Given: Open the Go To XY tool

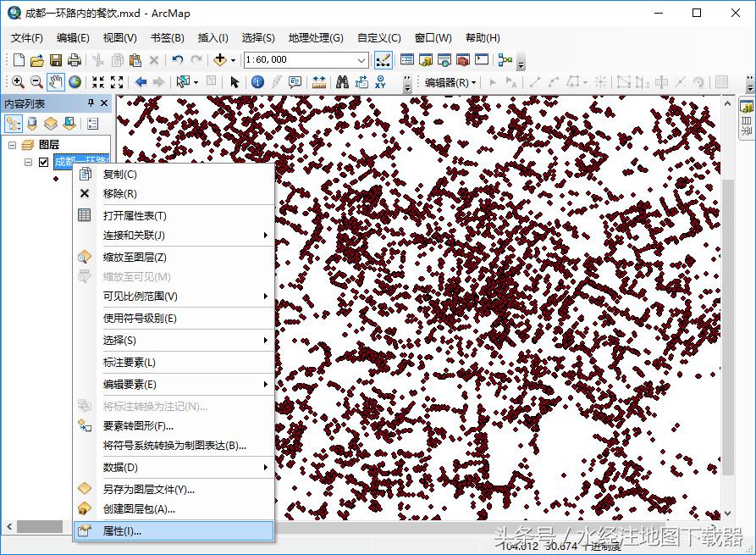Looking at the screenshot, I should 381,82.
